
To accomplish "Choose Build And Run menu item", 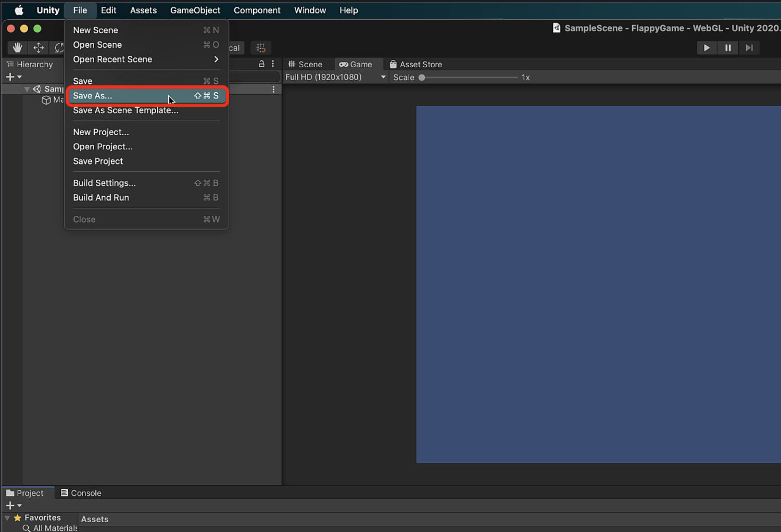I will coord(146,198).
